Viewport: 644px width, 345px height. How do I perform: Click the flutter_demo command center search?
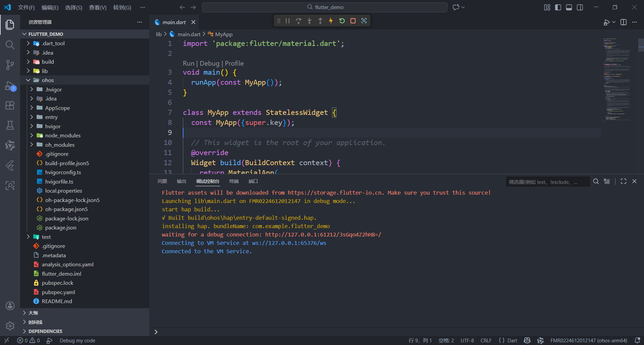[325, 7]
